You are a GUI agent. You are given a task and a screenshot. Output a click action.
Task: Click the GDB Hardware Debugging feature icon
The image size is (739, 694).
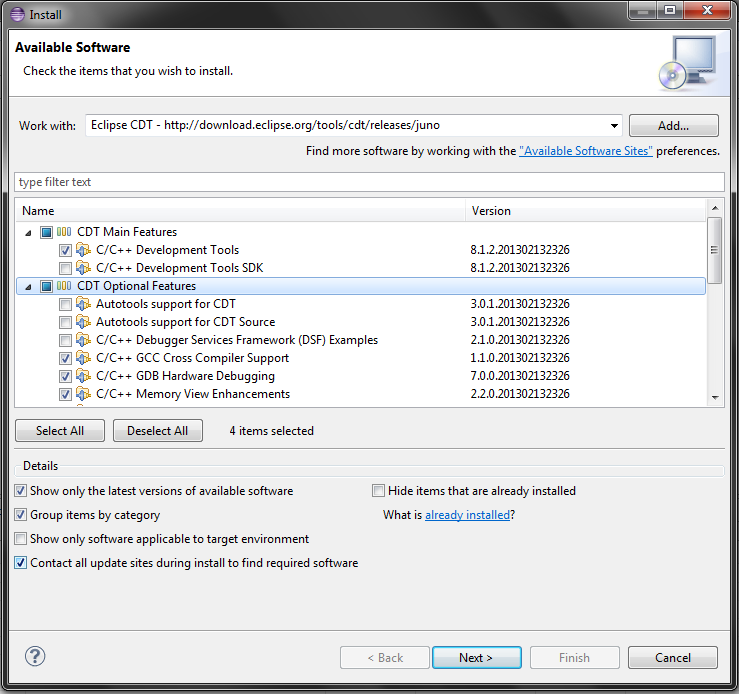(83, 376)
